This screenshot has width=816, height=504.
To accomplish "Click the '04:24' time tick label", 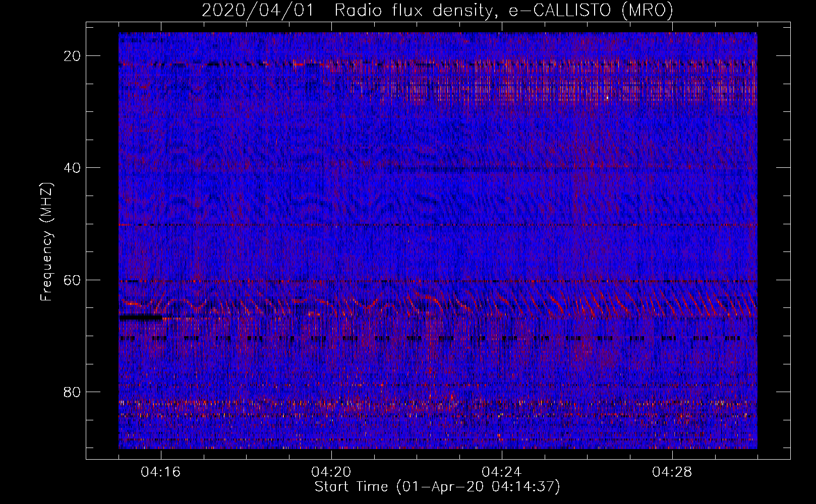I will point(502,472).
